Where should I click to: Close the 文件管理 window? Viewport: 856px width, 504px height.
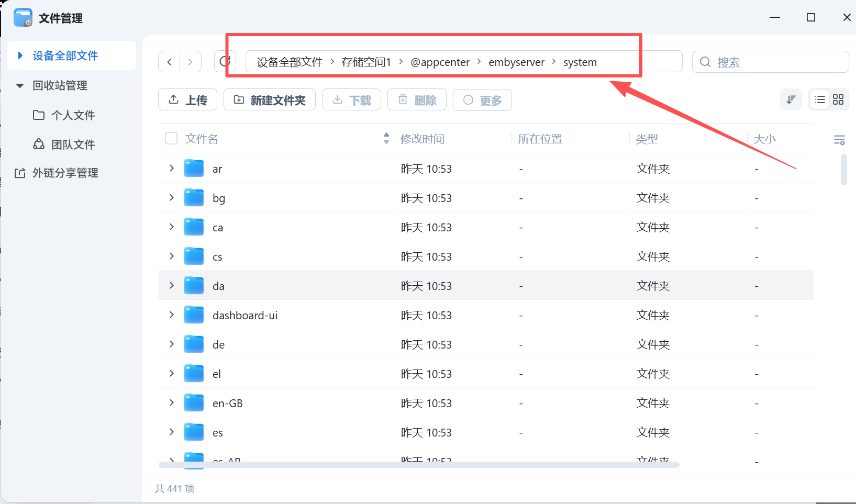(x=847, y=17)
